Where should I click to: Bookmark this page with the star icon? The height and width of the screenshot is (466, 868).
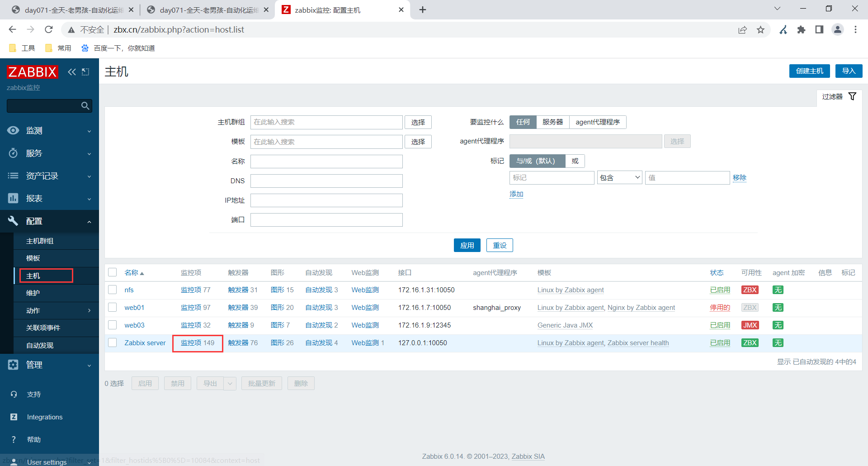click(x=761, y=29)
